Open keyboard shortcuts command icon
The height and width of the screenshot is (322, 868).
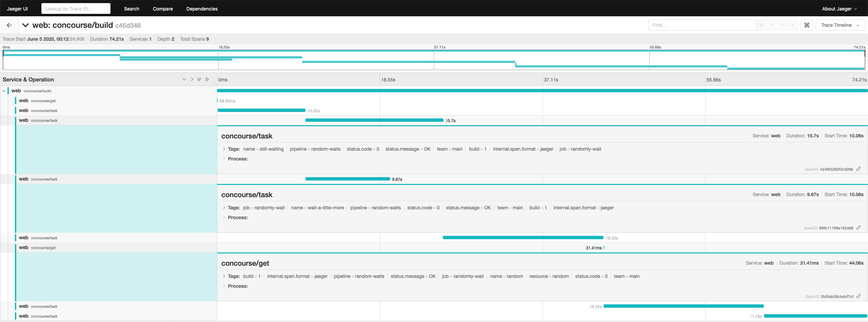click(x=807, y=25)
